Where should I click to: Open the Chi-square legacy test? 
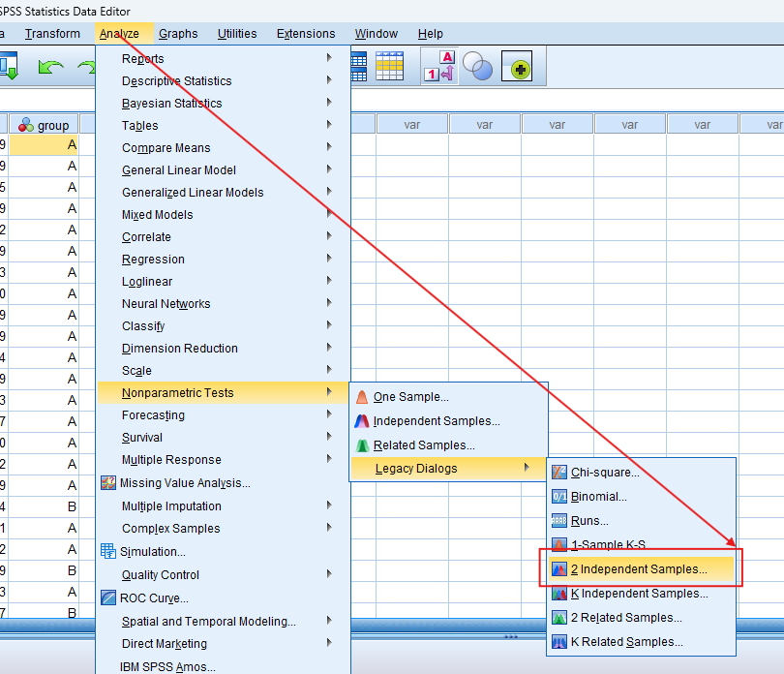(604, 473)
